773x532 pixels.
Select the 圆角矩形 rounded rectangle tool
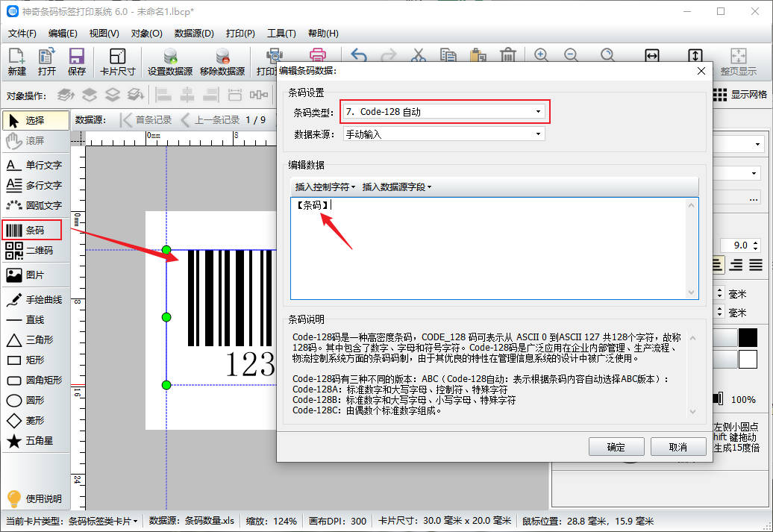click(34, 380)
